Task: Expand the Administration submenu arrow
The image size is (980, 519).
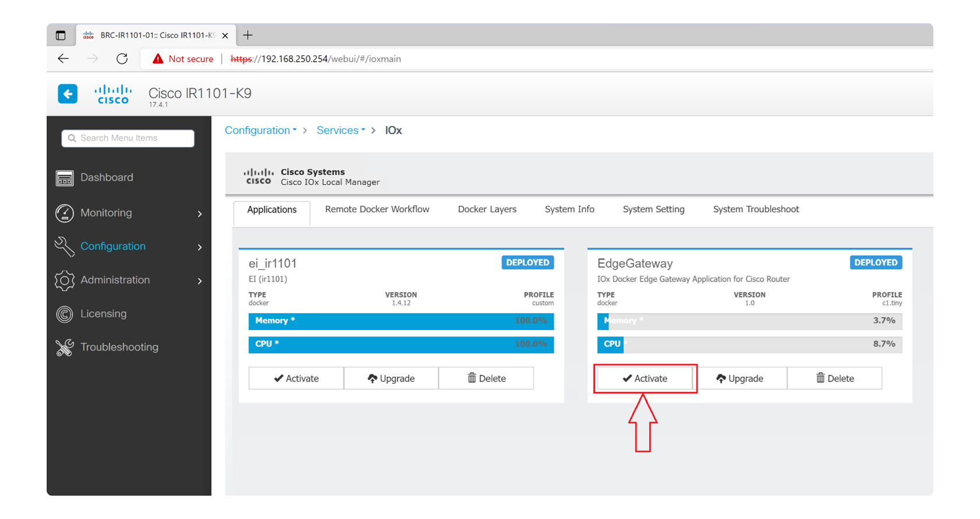Action: pyautogui.click(x=200, y=281)
